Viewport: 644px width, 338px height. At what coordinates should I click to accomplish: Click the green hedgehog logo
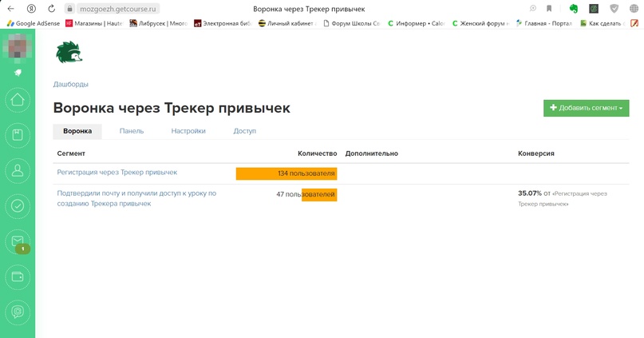point(69,53)
